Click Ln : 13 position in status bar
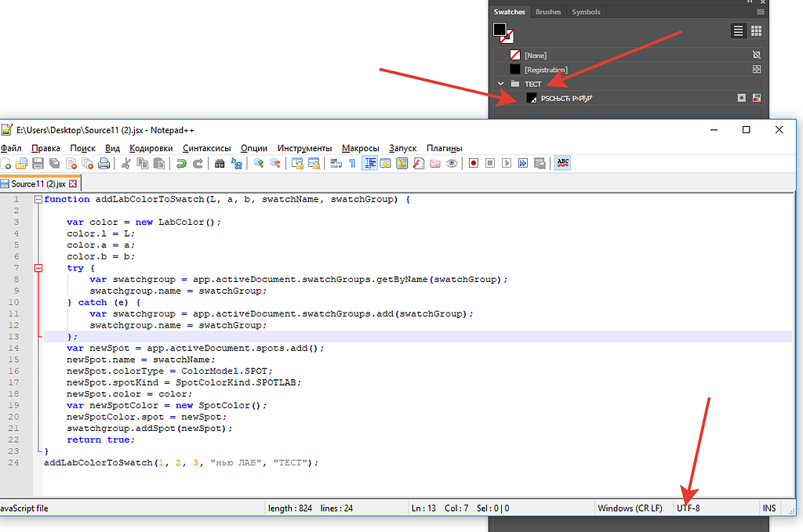 pyautogui.click(x=423, y=508)
